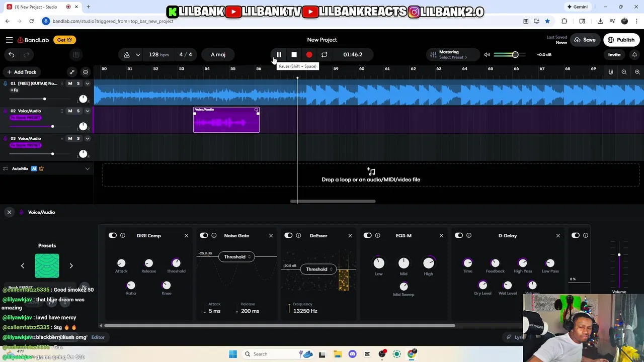The height and width of the screenshot is (362, 644).
Task: Set the A maj key selector
Action: [x=218, y=54]
